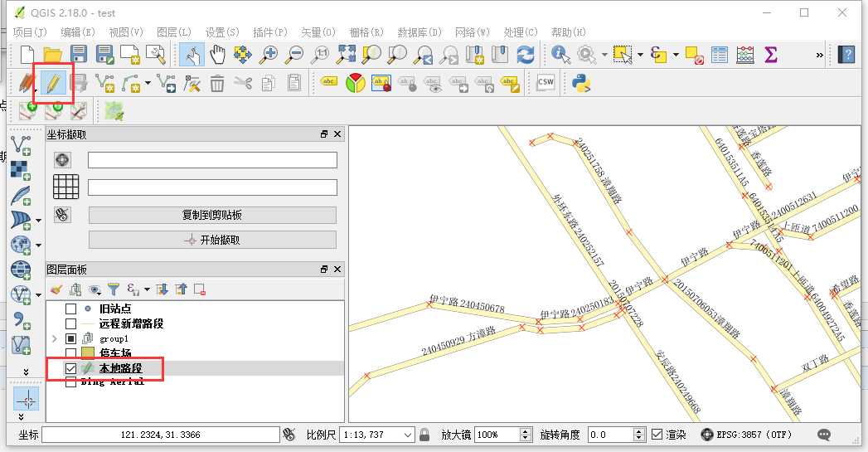Click the 放大镜 magnifier stepper arrows

(x=526, y=435)
